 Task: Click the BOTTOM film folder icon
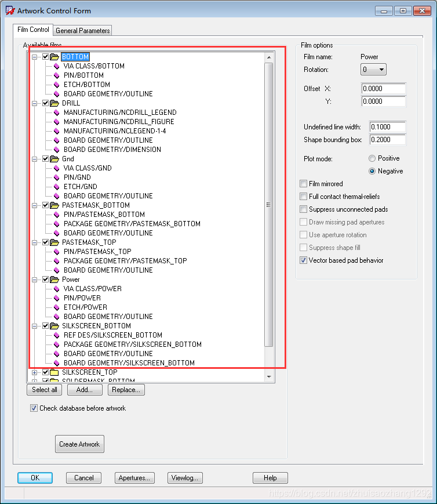(x=54, y=57)
